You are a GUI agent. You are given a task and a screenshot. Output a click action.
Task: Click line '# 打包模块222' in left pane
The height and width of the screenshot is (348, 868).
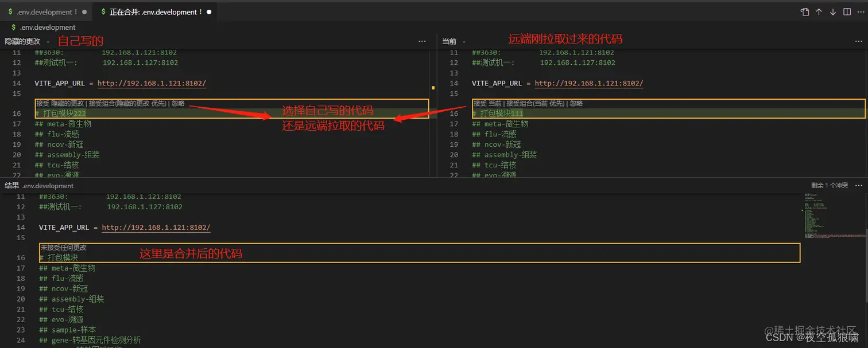[60, 114]
